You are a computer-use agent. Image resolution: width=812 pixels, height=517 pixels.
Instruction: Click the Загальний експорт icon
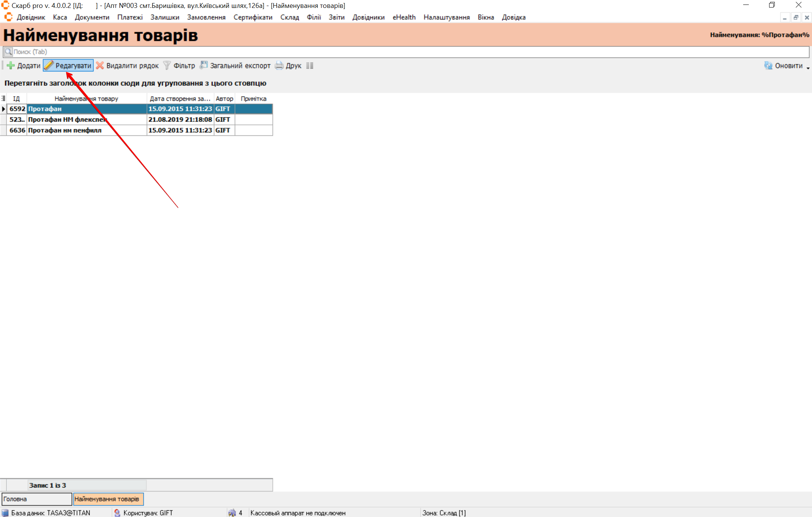tap(203, 65)
